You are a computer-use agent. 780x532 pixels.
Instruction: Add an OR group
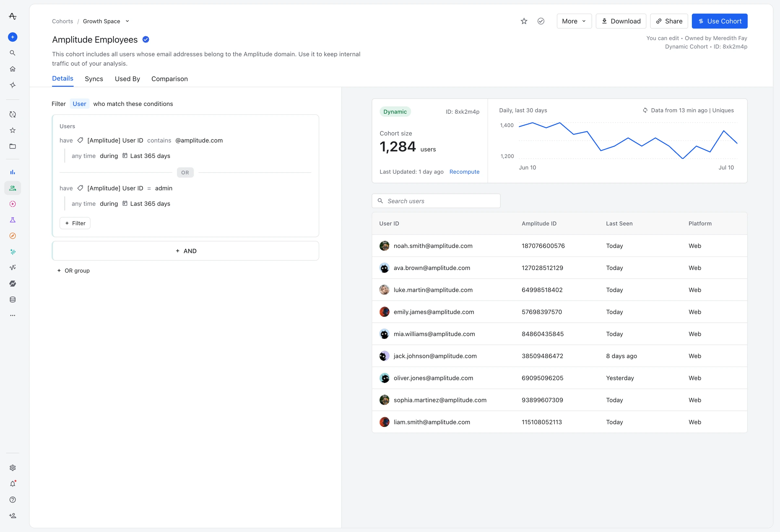[73, 270]
